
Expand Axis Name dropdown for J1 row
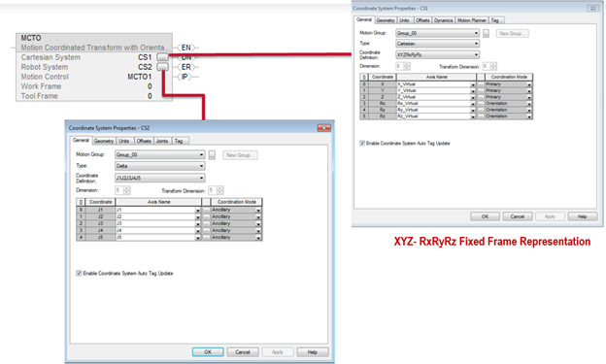click(x=198, y=211)
